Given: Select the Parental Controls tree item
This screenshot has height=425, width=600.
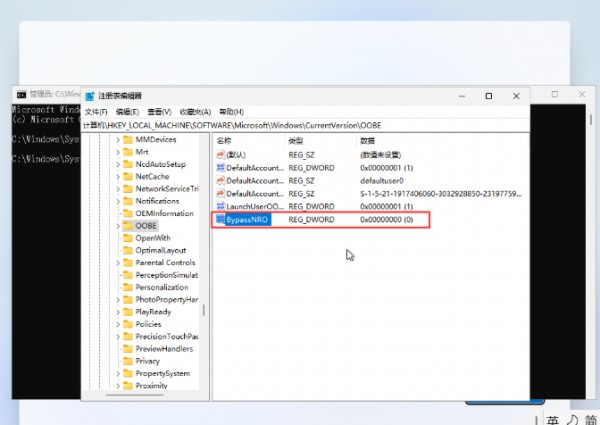Looking at the screenshot, I should point(165,263).
